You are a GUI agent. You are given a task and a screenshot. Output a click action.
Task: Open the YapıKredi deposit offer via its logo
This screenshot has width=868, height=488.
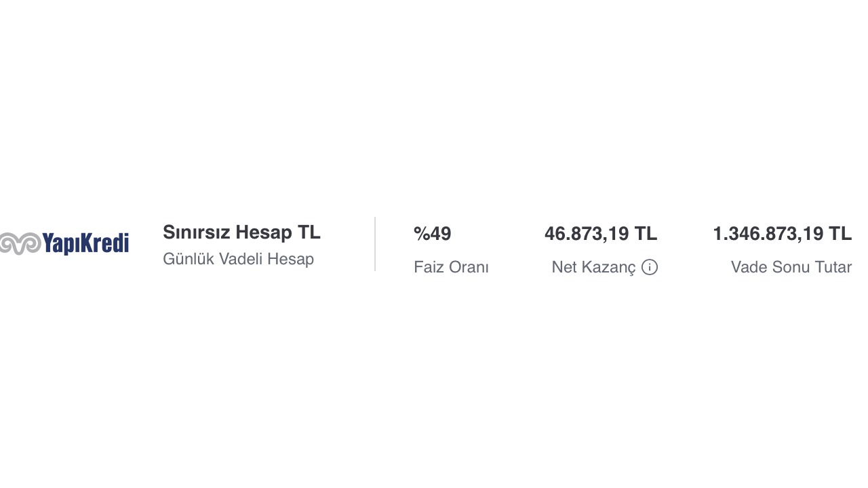coord(64,243)
